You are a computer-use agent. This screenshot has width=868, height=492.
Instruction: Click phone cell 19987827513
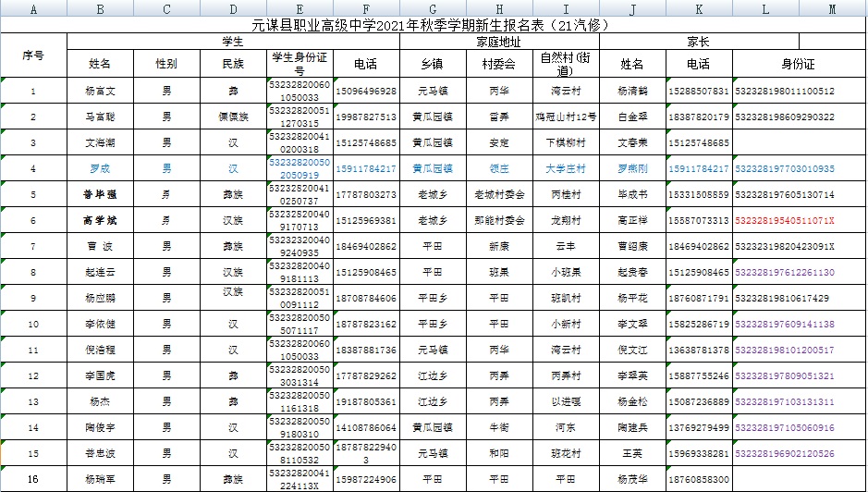(366, 117)
